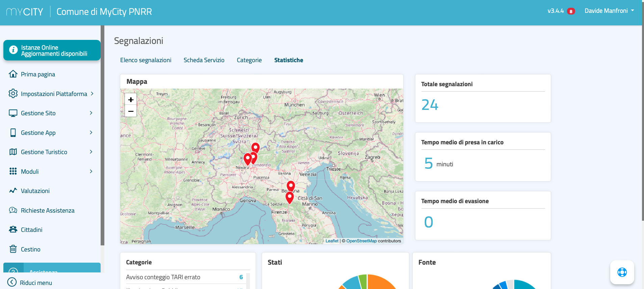Open the OpenStreetMap attribution link

pyautogui.click(x=361, y=241)
